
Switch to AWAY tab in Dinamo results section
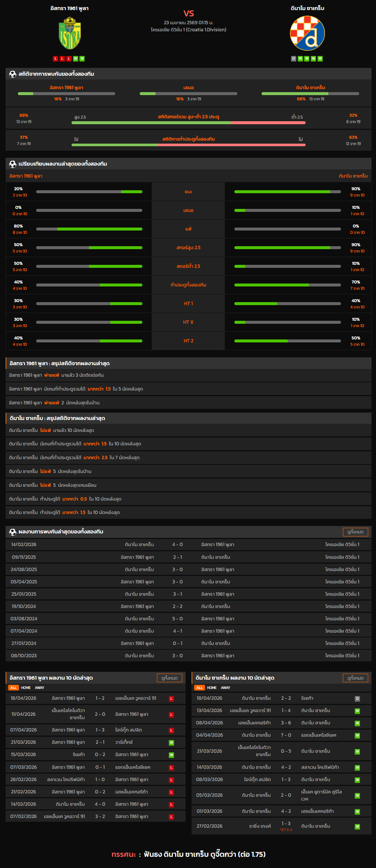(225, 688)
